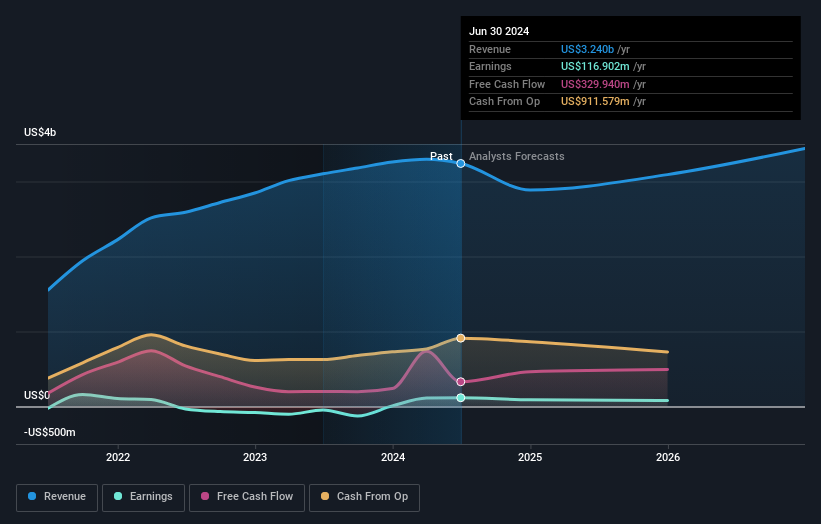Screen dimensions: 821x524
Task: Click the Analysts Forecasts label
Action: pyautogui.click(x=517, y=157)
